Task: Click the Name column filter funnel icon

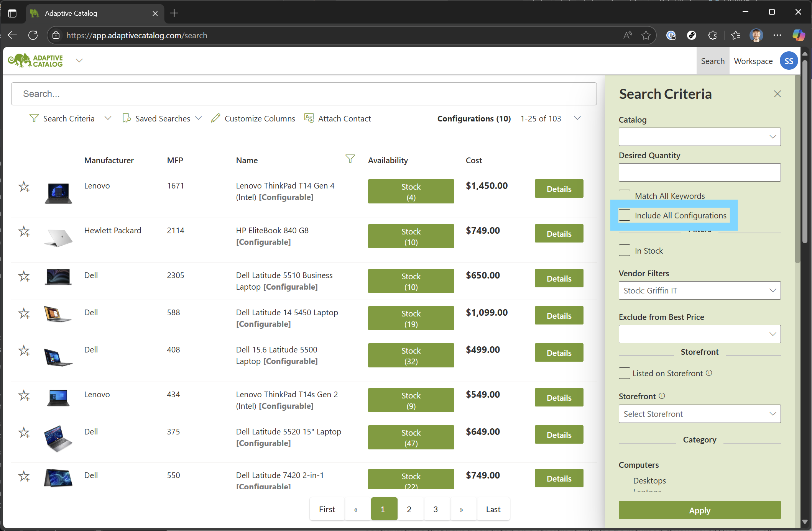Action: pyautogui.click(x=350, y=159)
